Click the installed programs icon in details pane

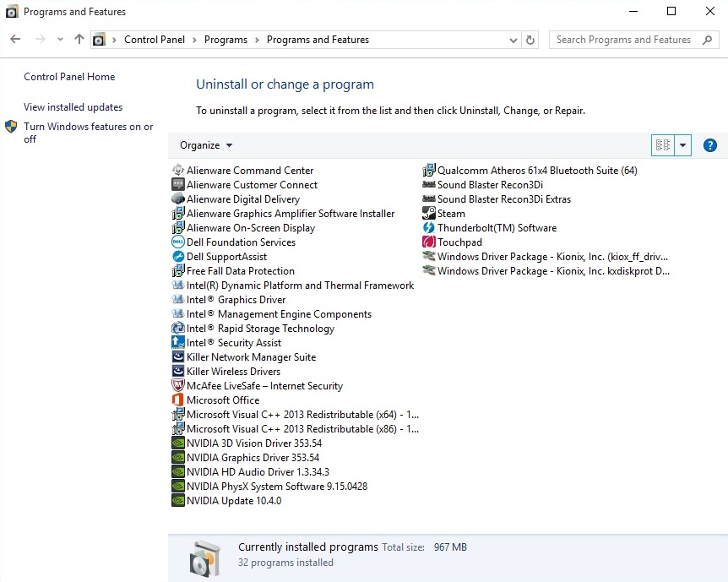click(x=205, y=558)
